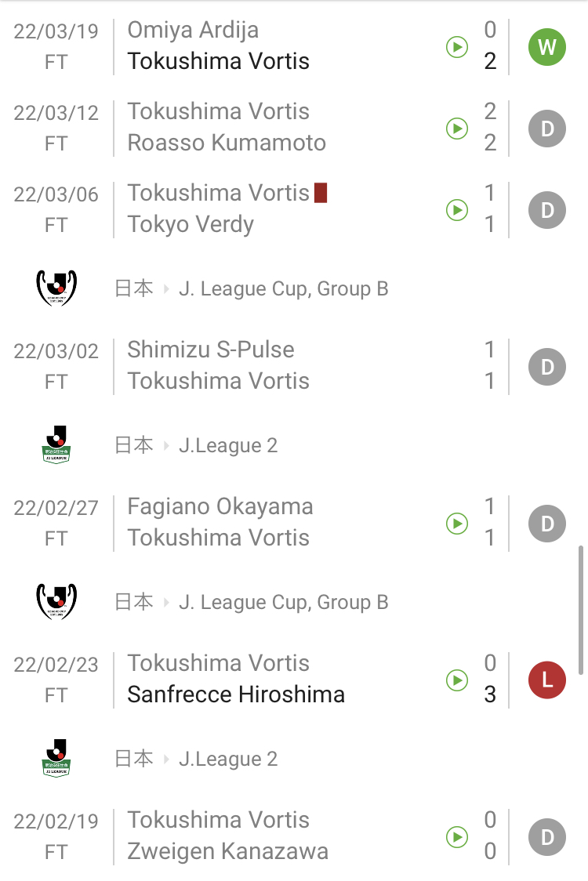Screen dimensions: 588x881
Task: Select the Omiya Ardija team name
Action: (193, 30)
